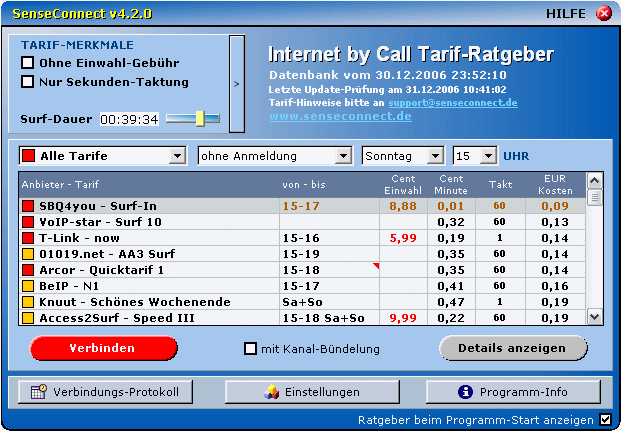
Task: Open the www.senseconnect.de link
Action: (x=340, y=116)
